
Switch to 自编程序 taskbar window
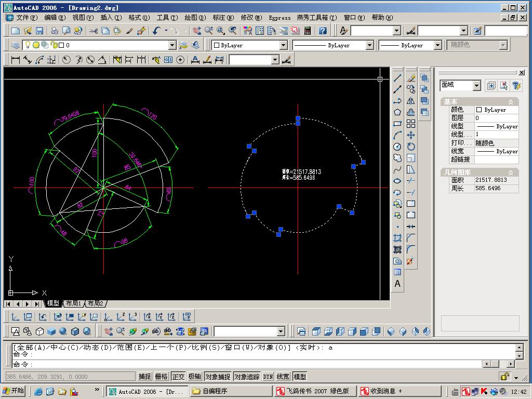tap(231, 391)
